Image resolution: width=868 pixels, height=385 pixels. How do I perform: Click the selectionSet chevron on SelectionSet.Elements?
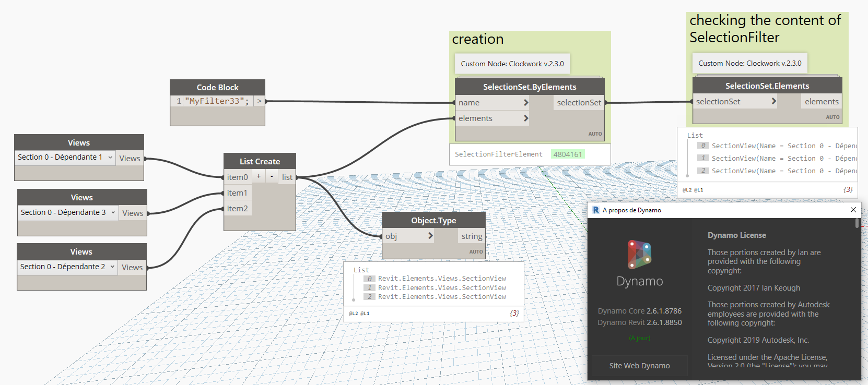pyautogui.click(x=774, y=102)
